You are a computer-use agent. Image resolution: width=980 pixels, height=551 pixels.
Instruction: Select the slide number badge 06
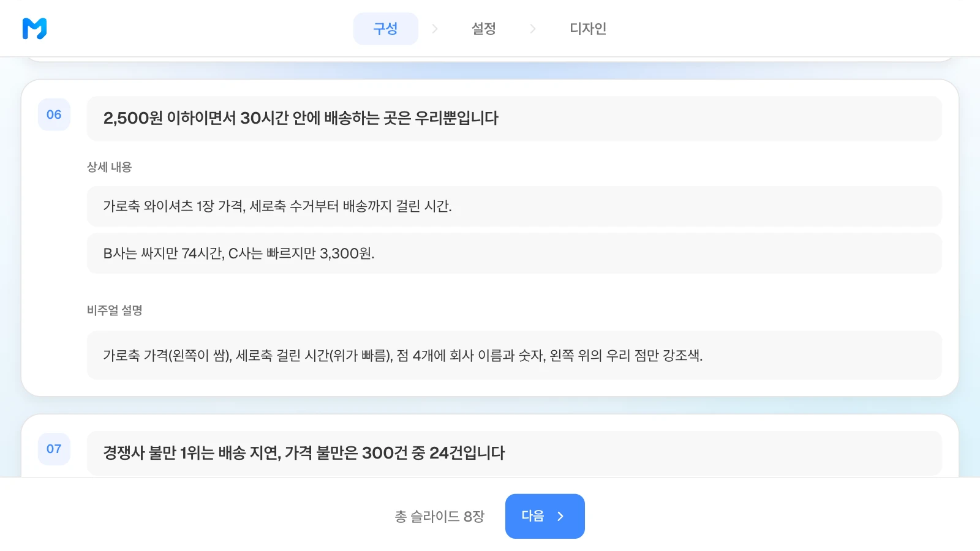(x=54, y=114)
